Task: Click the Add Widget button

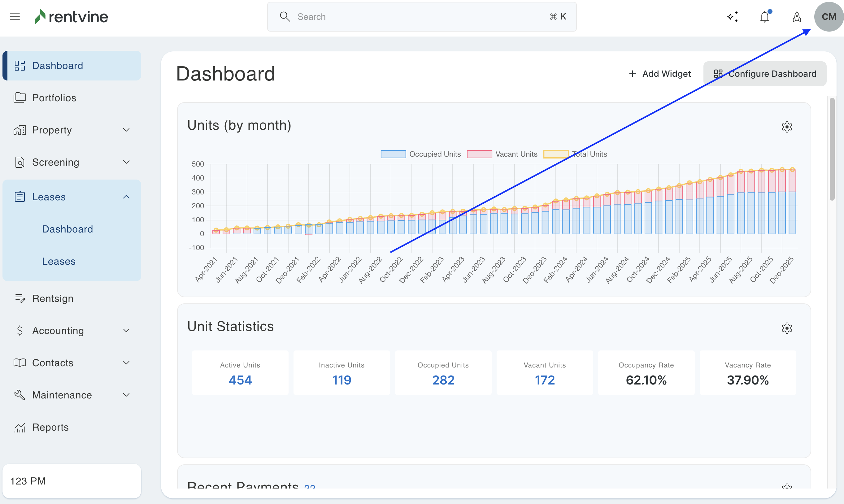Action: 659,74
